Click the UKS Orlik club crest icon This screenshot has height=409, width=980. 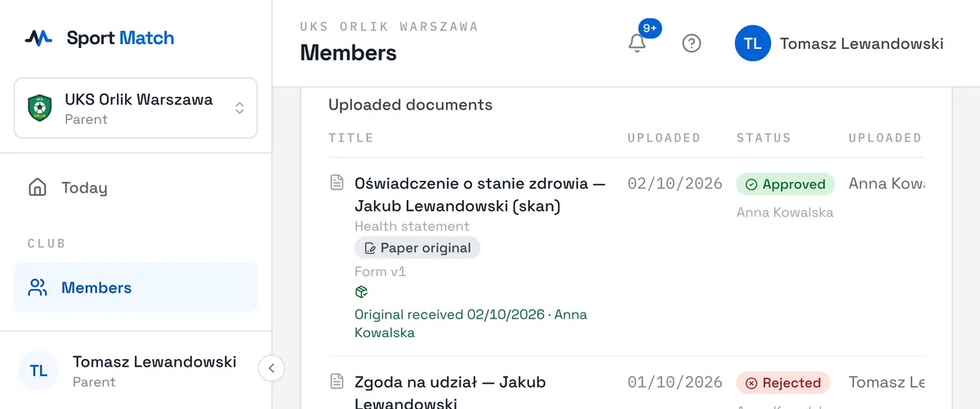tap(39, 108)
